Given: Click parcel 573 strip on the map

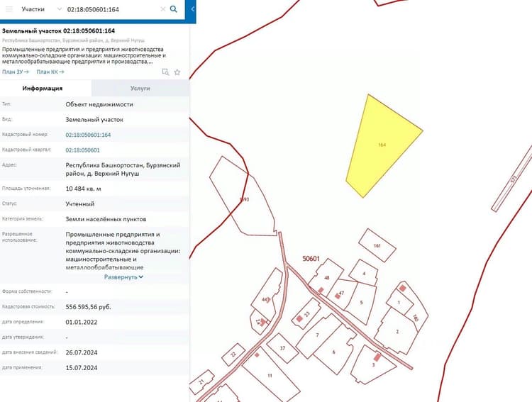Looking at the screenshot, I should [x=514, y=179].
